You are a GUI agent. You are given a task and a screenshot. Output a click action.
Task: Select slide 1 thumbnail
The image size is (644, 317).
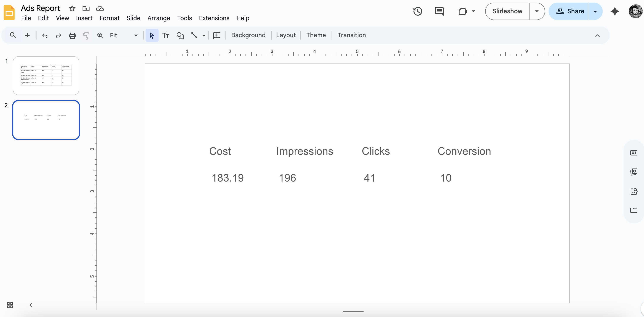tap(46, 75)
